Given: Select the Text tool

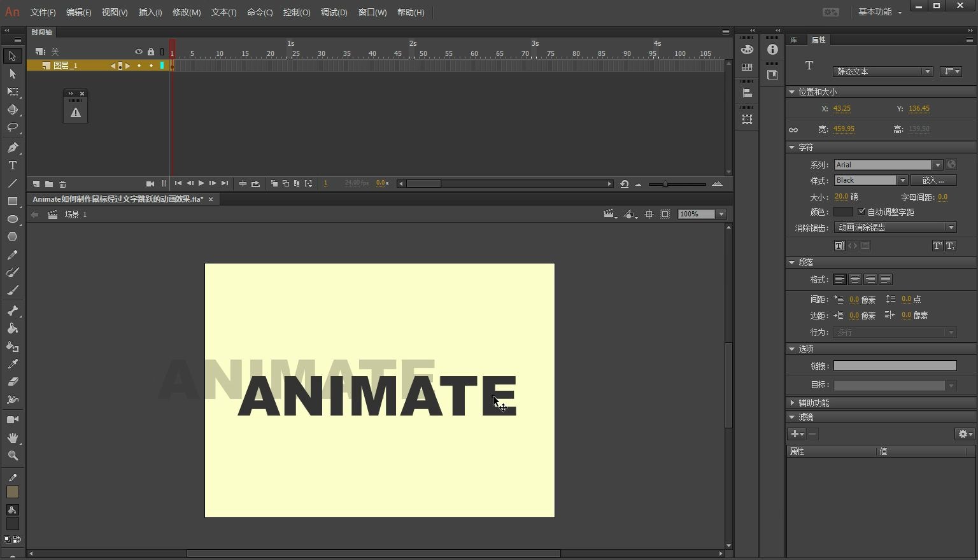Looking at the screenshot, I should click(12, 165).
